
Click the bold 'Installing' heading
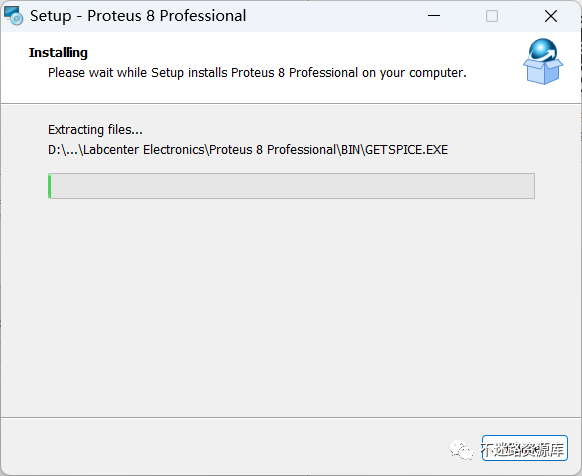(58, 53)
